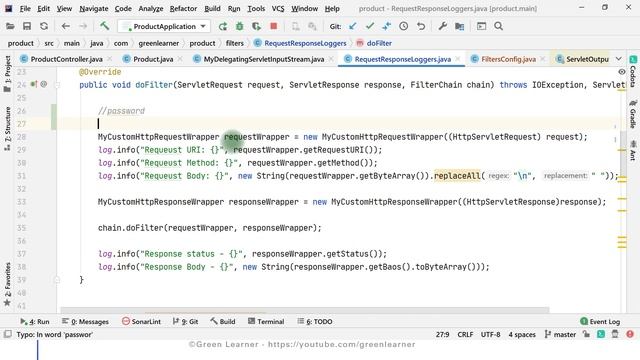Screen dimensions: 640x360
Task: Navigate back with the left arrow
Action: 66,27
